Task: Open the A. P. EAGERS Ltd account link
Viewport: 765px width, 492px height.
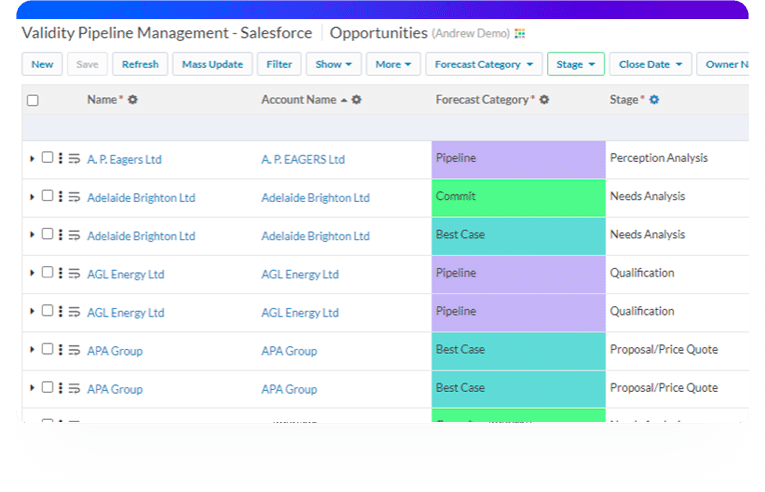Action: tap(303, 160)
